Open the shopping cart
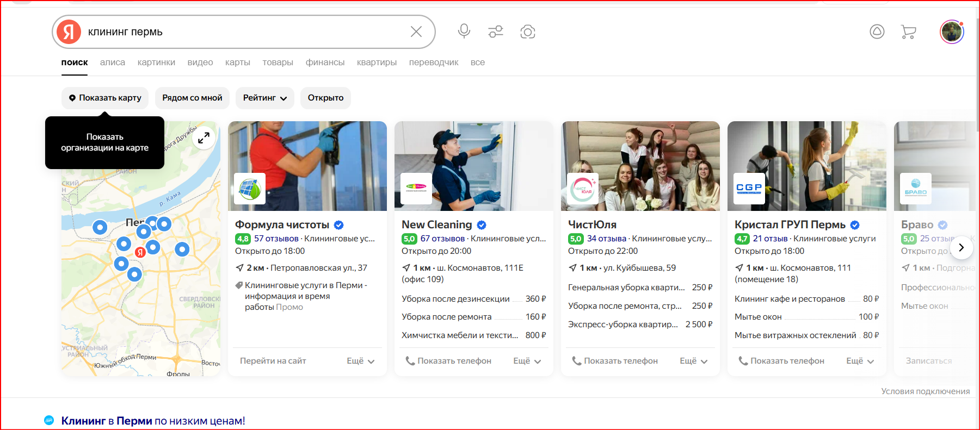This screenshot has width=980, height=430. [909, 32]
